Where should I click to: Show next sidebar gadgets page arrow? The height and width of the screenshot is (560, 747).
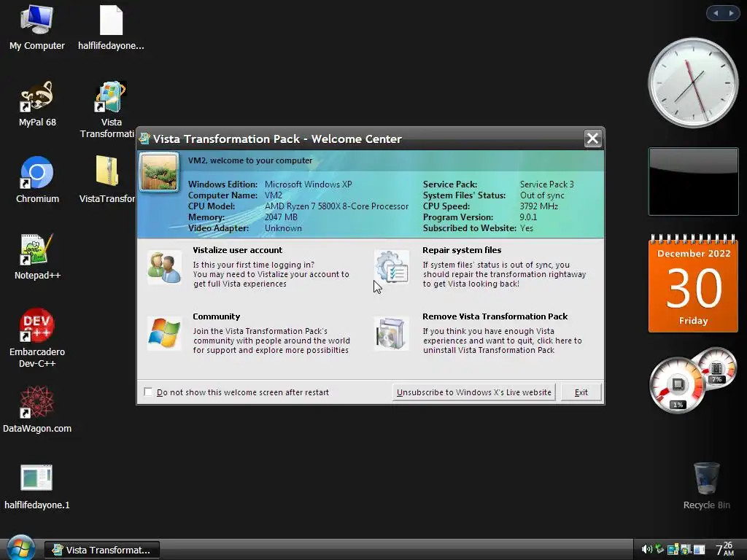731,13
